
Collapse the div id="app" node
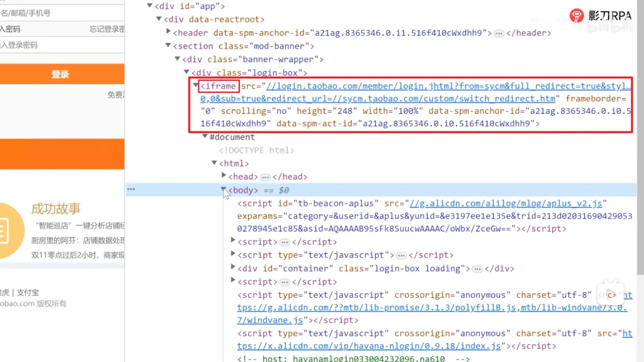tap(150, 6)
